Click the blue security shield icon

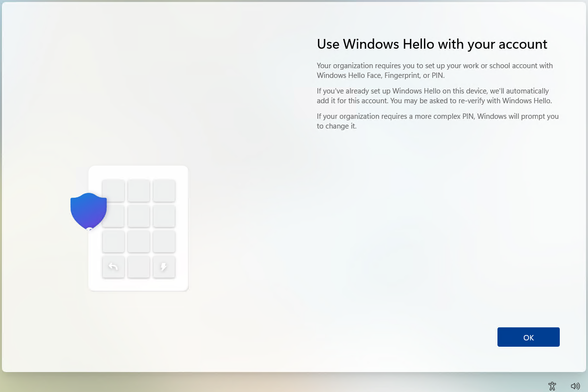88,210
